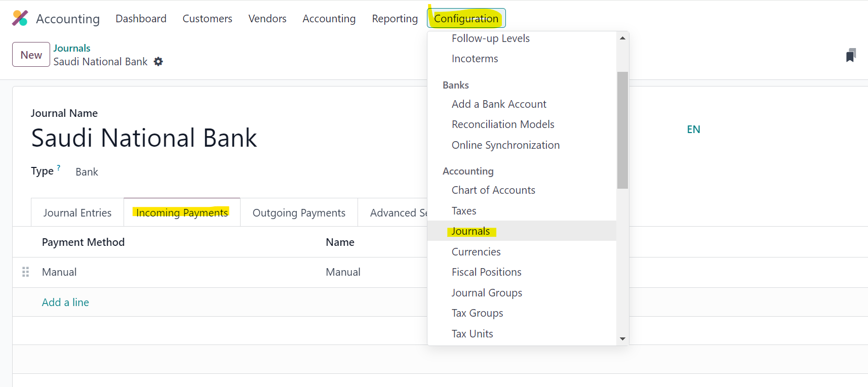Follow the Journals breadcrumb link
Viewport: 868px width, 387px height.
pos(72,48)
